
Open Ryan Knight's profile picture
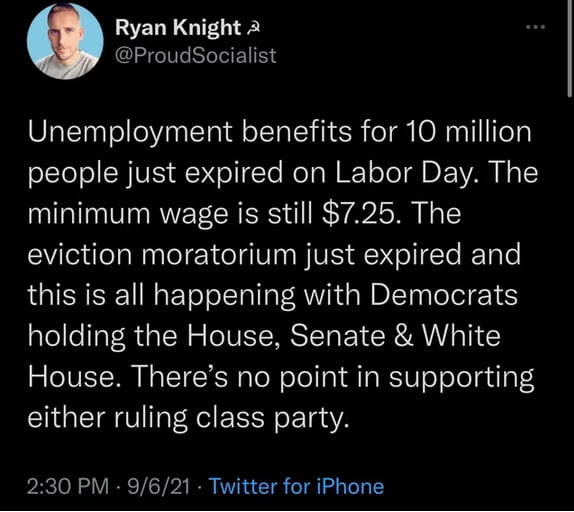click(65, 41)
